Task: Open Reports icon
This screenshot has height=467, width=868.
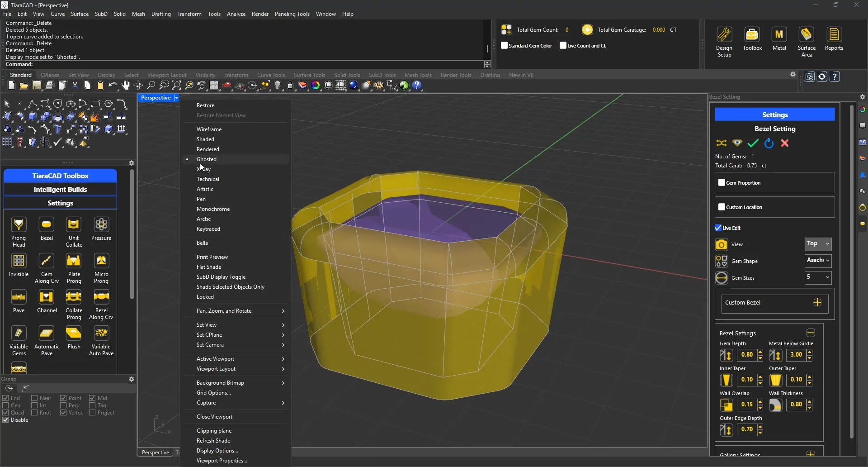Action: point(834,35)
